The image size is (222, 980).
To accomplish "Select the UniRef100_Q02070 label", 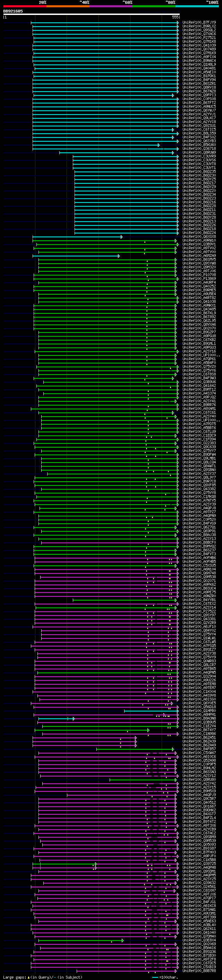I will (x=199, y=328).
